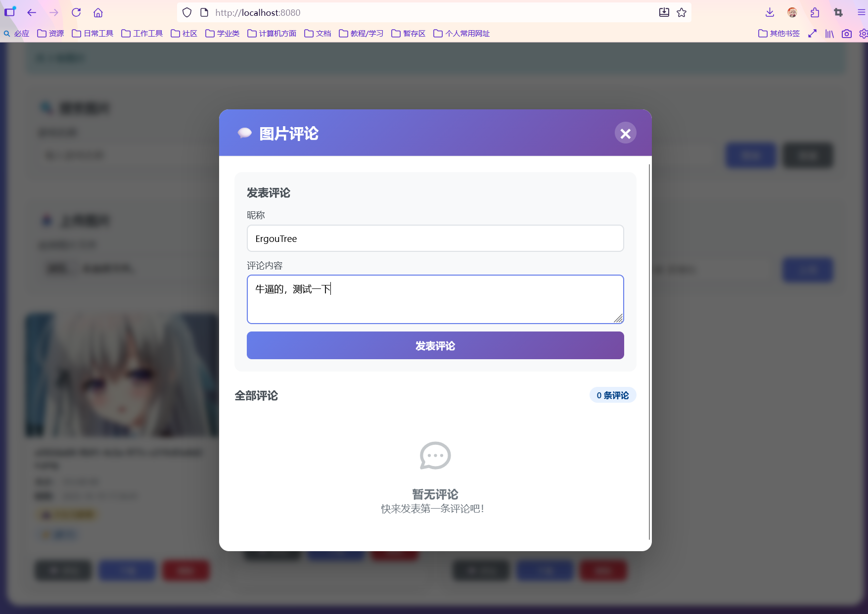868x614 pixels.
Task: Open the downloads panel icon
Action: [770, 13]
